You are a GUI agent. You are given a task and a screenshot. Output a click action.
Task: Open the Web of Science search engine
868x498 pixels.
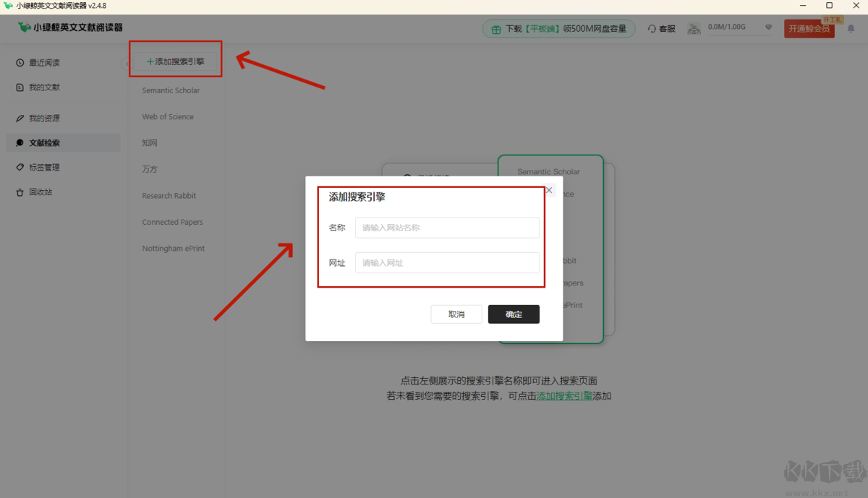pos(168,116)
